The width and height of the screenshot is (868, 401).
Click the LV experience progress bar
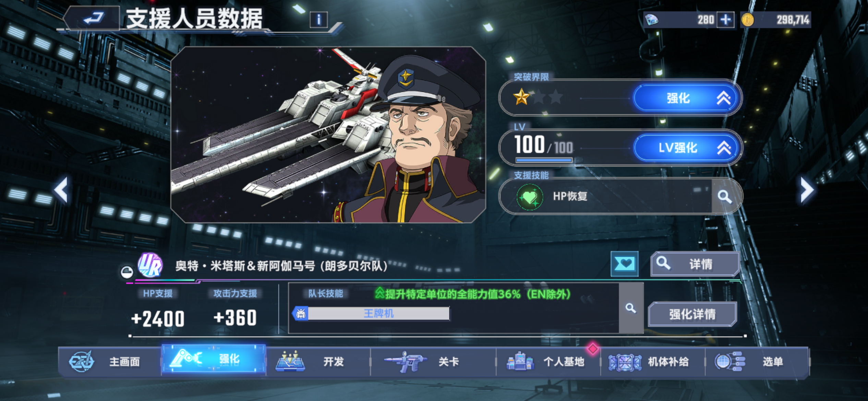tap(544, 160)
